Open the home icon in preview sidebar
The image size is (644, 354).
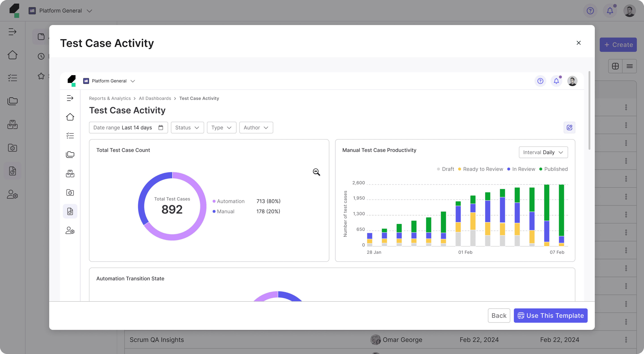click(x=70, y=117)
